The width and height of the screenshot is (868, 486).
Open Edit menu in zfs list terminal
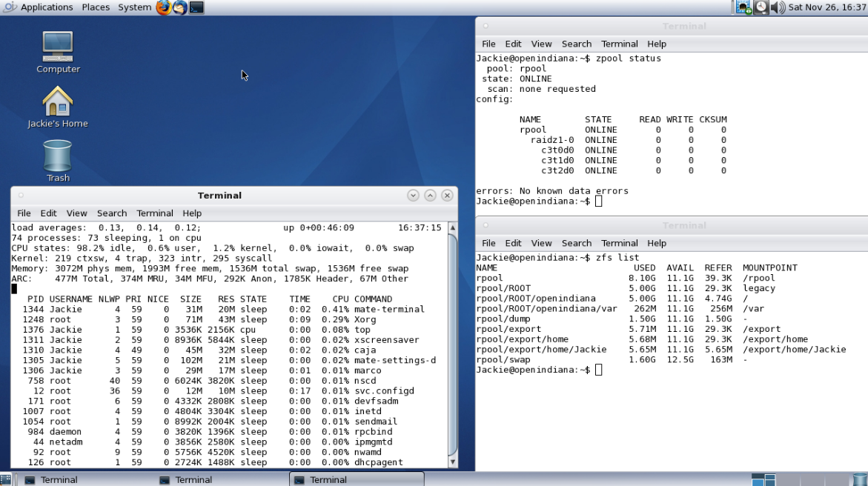[513, 243]
